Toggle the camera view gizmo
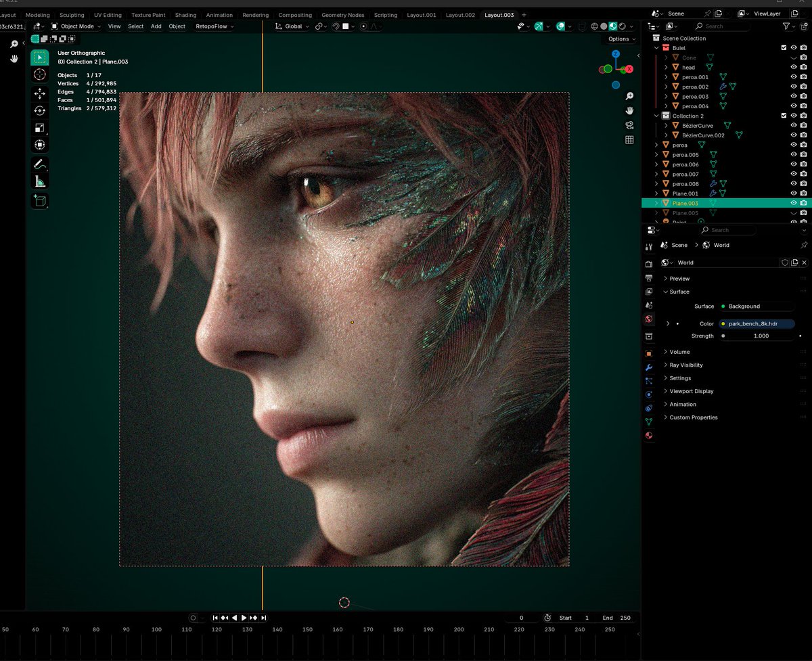This screenshot has height=661, width=812. click(629, 125)
